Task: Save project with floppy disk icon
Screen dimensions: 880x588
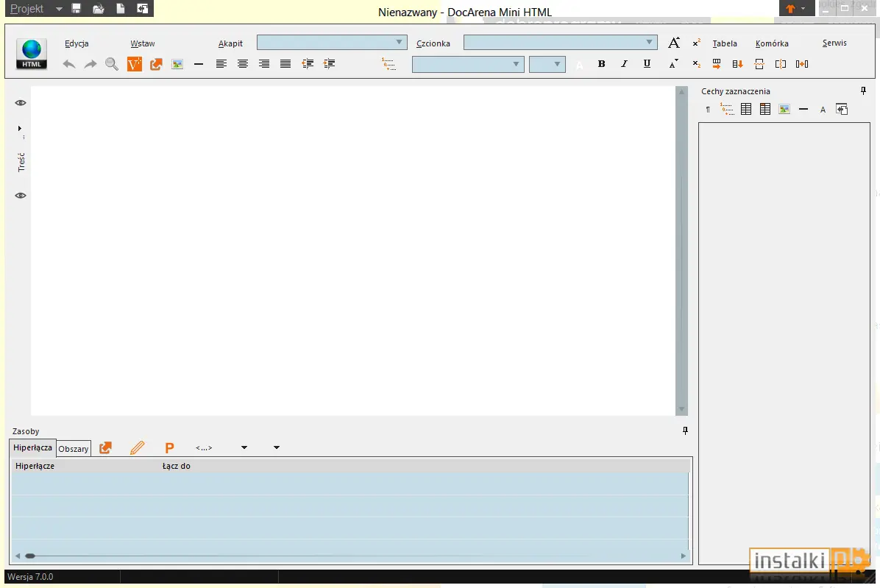Action: point(77,8)
